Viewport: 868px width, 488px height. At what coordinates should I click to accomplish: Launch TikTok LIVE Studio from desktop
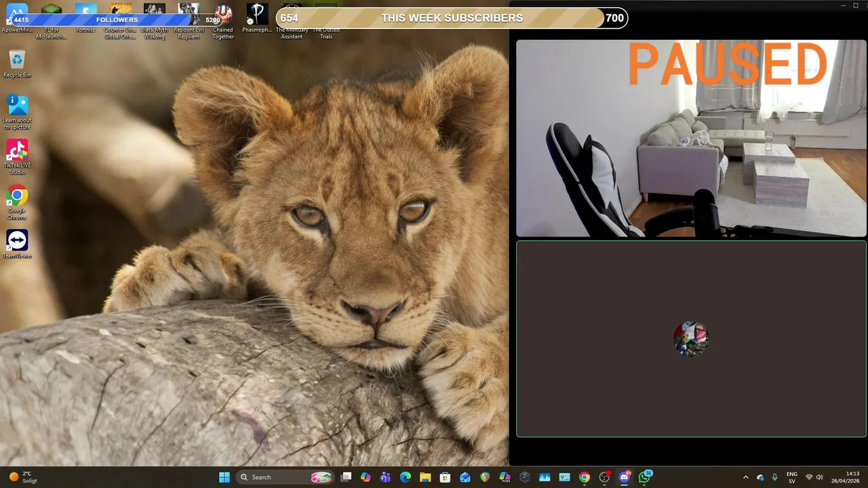(17, 157)
